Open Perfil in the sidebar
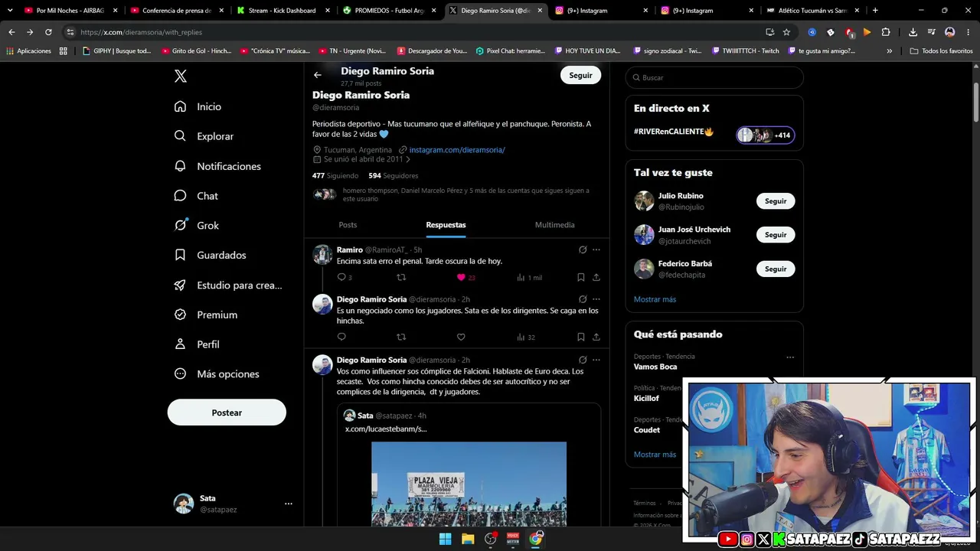This screenshot has width=980, height=551. pos(197,344)
